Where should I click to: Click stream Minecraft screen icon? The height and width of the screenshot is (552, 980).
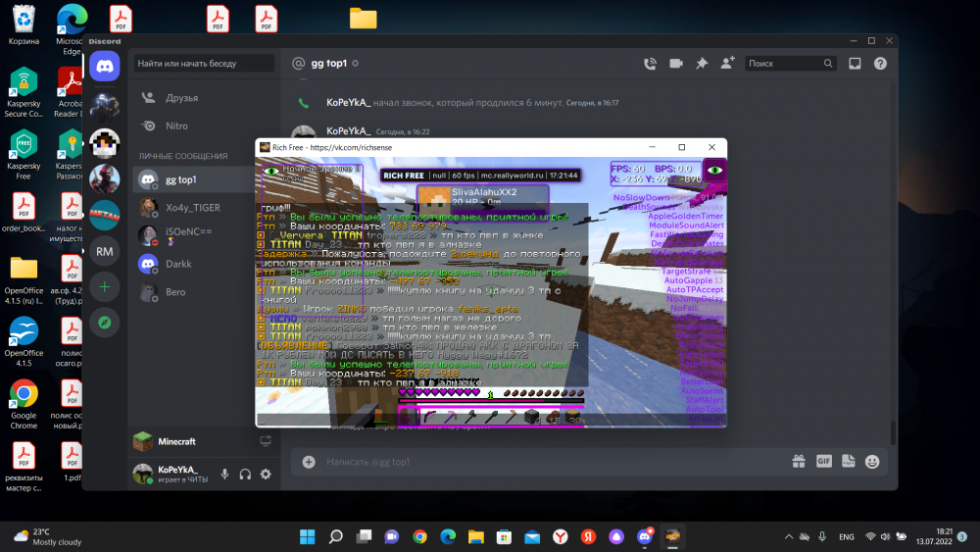click(x=266, y=441)
